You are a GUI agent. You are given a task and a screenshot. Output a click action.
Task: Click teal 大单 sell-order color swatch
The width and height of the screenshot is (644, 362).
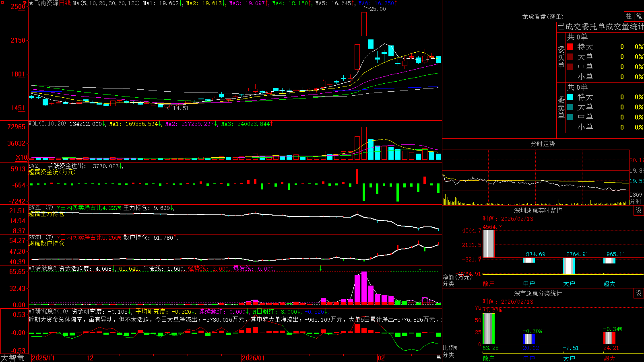coord(570,107)
